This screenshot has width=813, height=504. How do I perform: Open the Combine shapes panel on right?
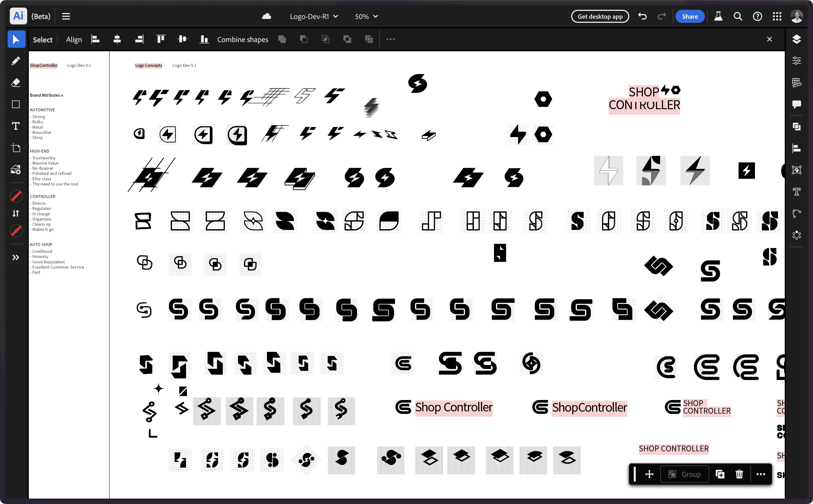[797, 127]
